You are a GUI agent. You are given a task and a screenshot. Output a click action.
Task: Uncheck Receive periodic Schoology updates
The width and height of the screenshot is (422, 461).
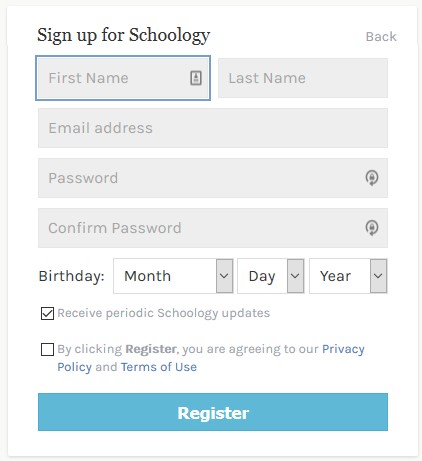47,313
